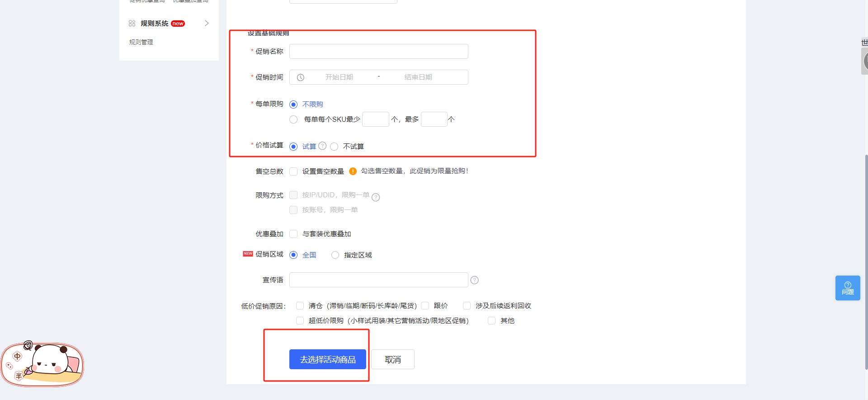Click help icon next to 试算 option
868x400 pixels.
coord(322,146)
